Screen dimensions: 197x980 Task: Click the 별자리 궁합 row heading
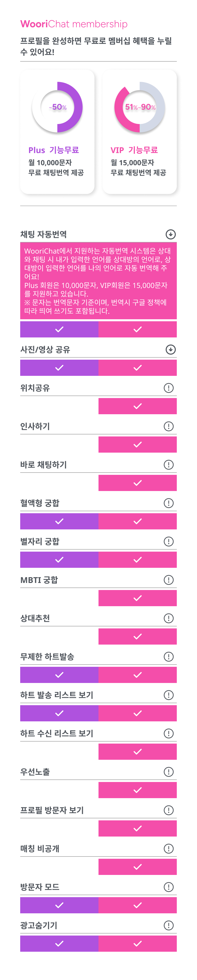tap(40, 541)
